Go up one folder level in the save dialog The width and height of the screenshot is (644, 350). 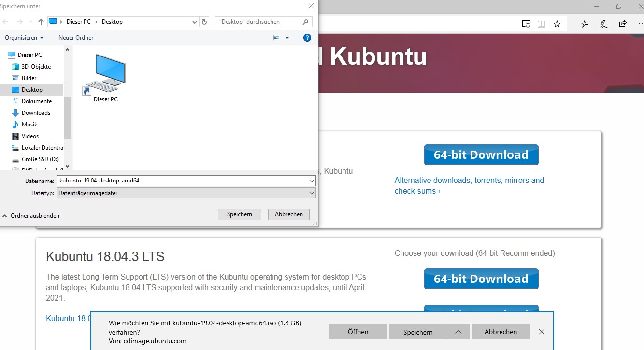41,22
